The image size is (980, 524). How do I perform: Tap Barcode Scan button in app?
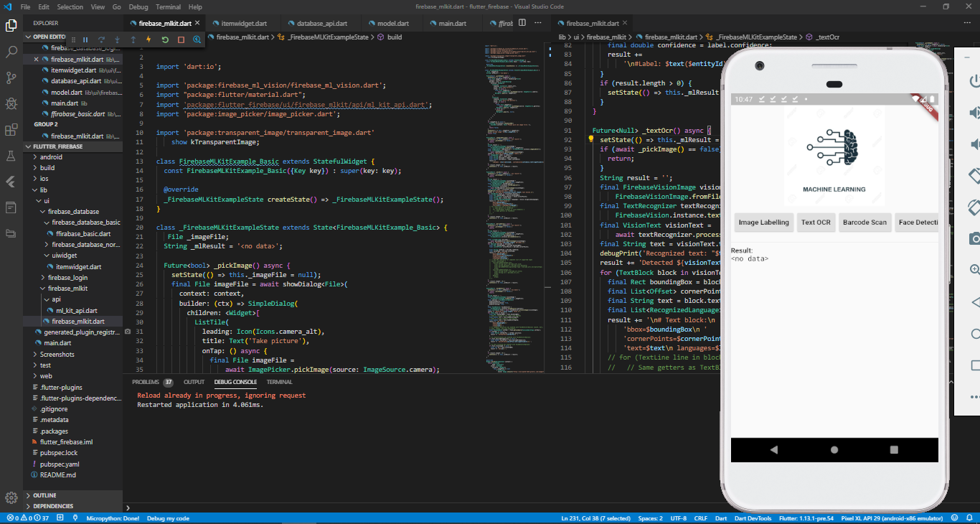(x=864, y=223)
